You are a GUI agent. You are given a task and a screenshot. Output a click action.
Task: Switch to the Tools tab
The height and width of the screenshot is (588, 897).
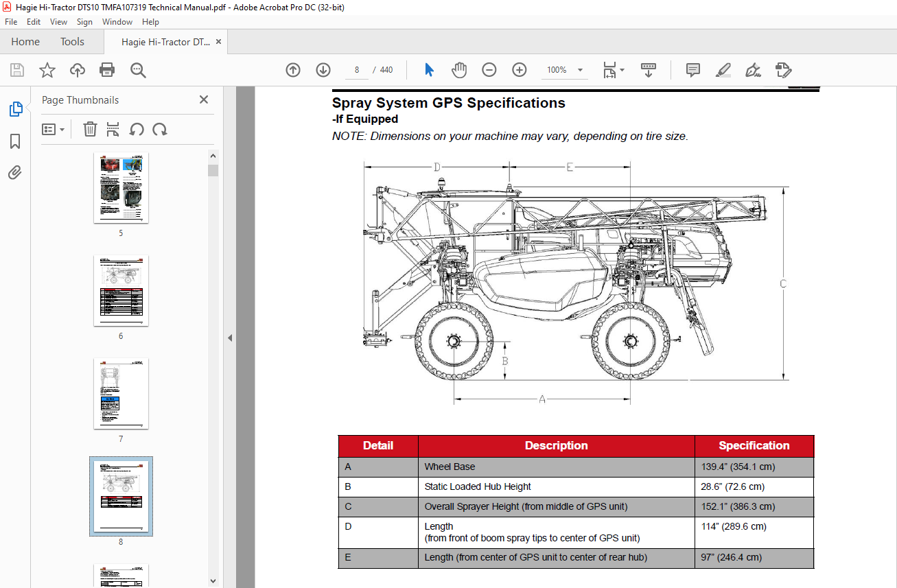(72, 42)
